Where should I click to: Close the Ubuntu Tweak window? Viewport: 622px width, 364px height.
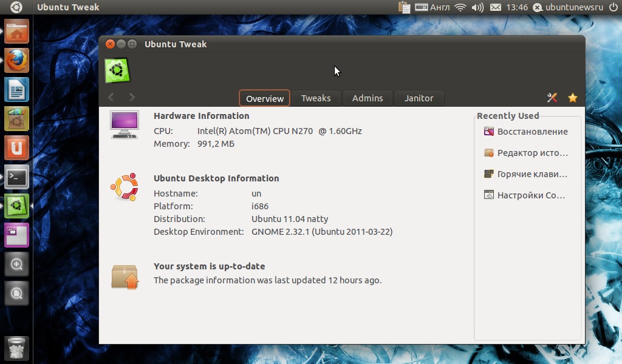click(111, 44)
